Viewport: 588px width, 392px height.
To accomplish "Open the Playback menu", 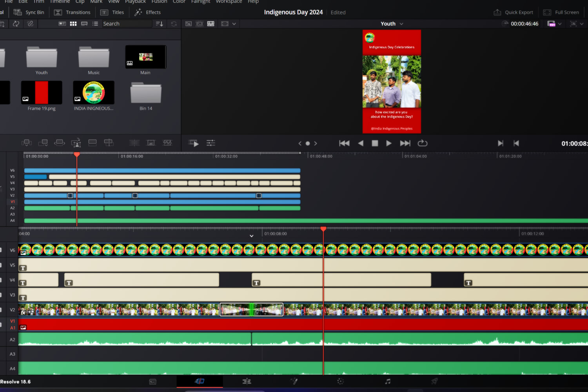I will coord(135,2).
